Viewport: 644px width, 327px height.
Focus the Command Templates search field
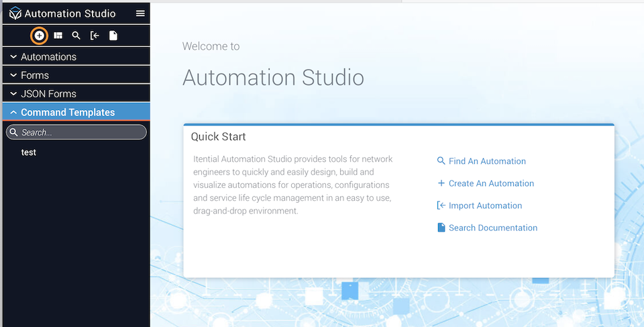click(76, 132)
